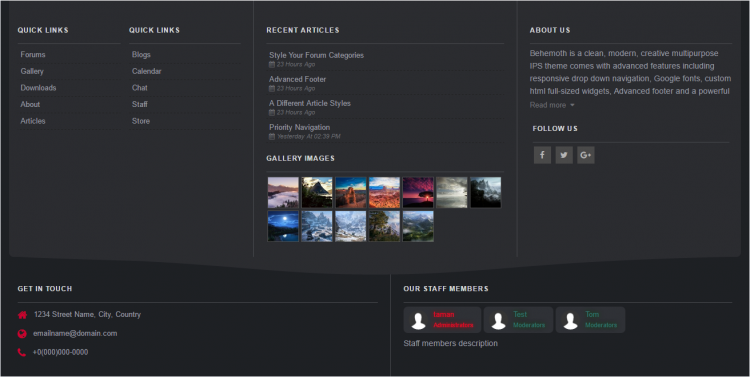750x377 pixels.
Task: Open the dark mountain peak gallery thumbnail
Action: tap(317, 192)
